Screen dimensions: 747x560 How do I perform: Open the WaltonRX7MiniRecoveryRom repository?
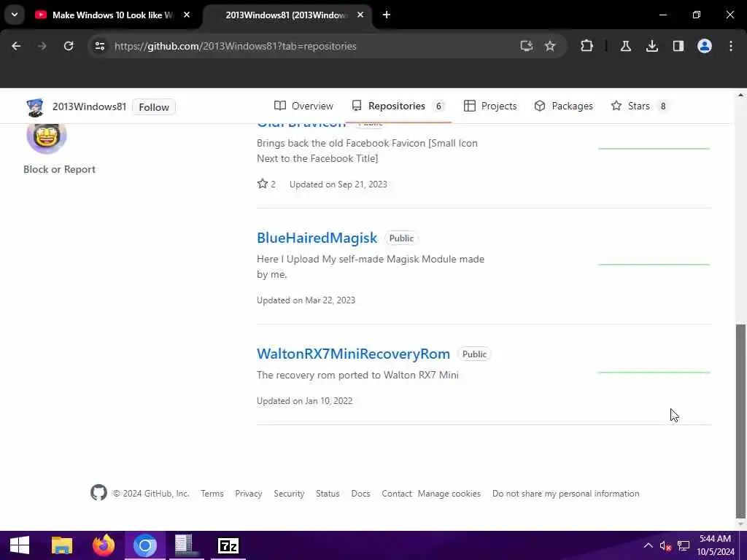(354, 354)
